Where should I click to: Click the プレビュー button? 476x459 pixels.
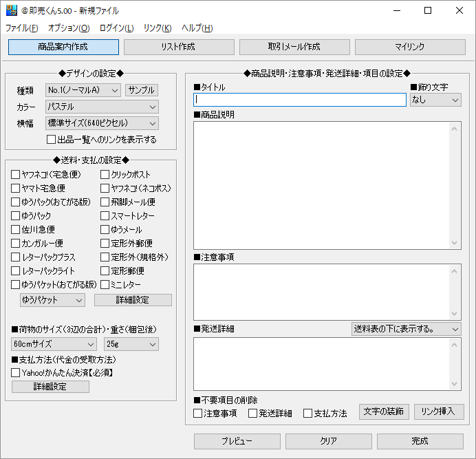pyautogui.click(x=237, y=441)
